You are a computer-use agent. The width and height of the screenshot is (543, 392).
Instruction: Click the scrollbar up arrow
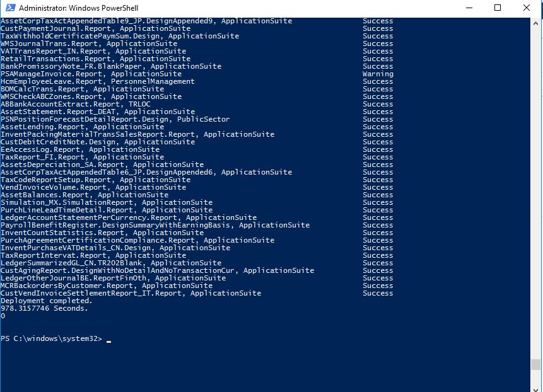pyautogui.click(x=535, y=23)
